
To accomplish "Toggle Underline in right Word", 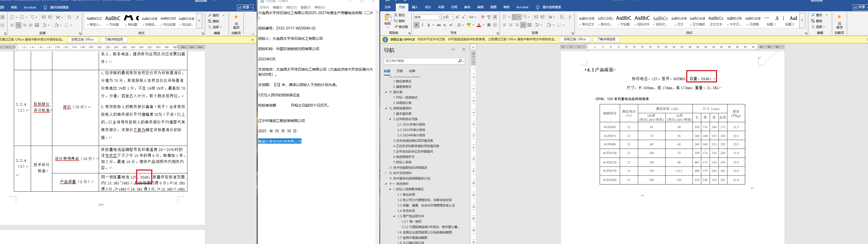I will click(x=429, y=25).
